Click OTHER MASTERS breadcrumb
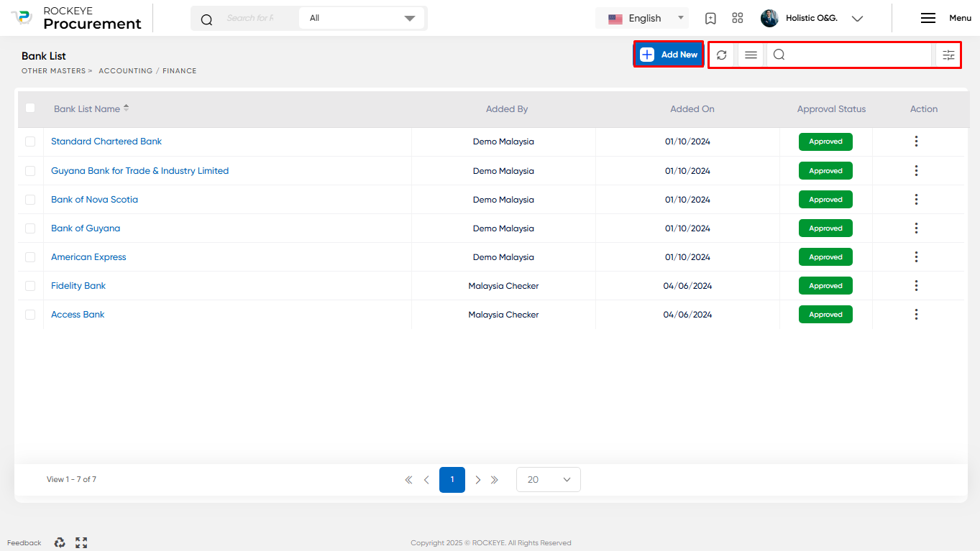This screenshot has height=551, width=980. pos(54,71)
